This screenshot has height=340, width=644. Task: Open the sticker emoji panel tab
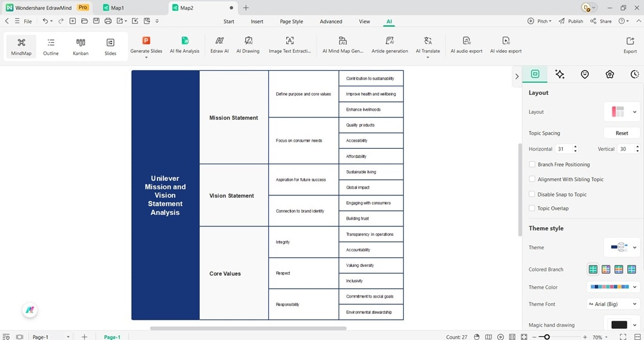pyautogui.click(x=584, y=74)
